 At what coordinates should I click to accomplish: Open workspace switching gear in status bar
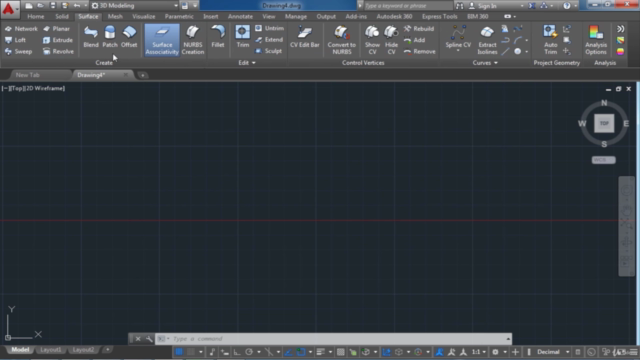(x=495, y=352)
